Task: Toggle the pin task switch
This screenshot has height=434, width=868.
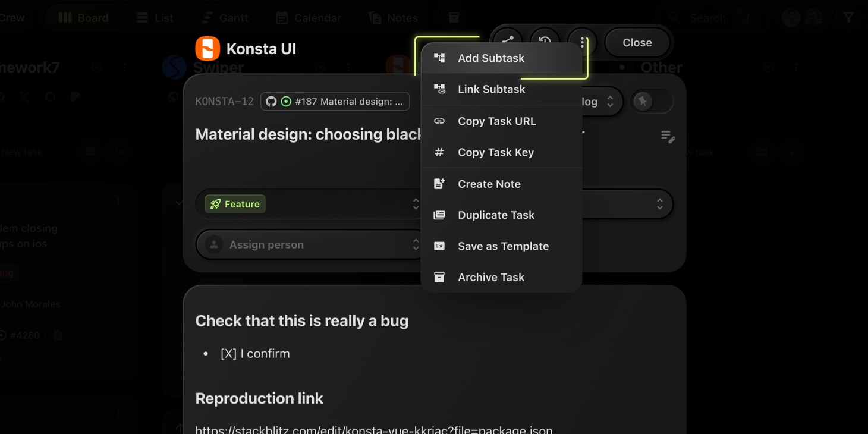Action: (652, 102)
